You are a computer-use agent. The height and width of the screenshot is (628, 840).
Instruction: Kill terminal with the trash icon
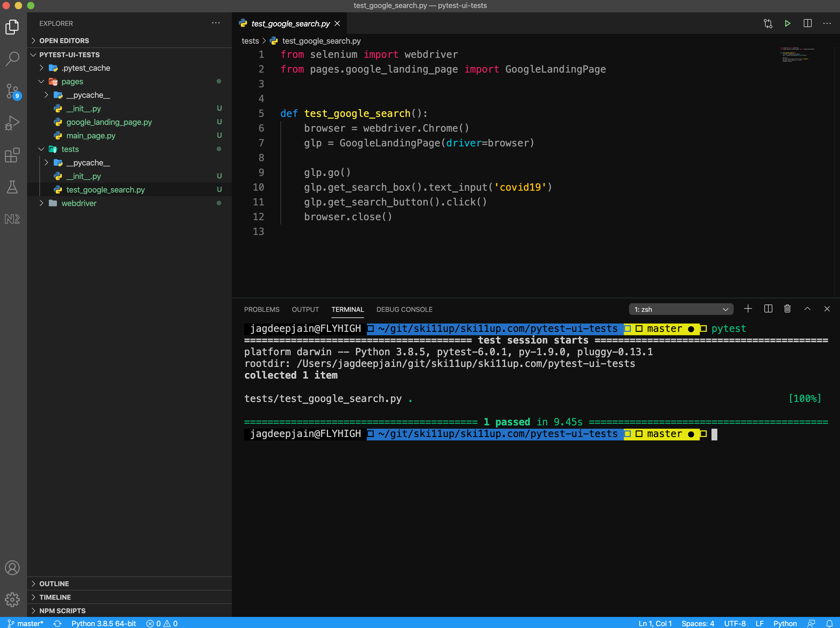click(x=787, y=309)
